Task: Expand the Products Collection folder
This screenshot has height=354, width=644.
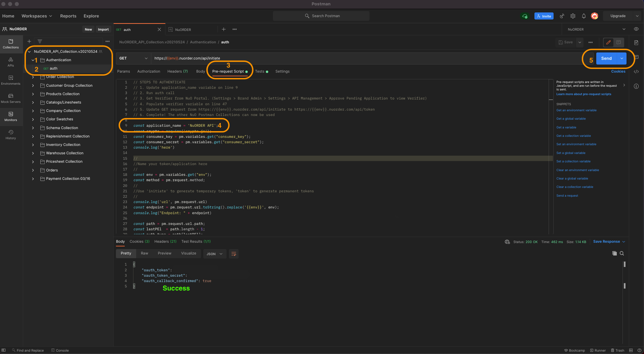Action: pyautogui.click(x=33, y=94)
